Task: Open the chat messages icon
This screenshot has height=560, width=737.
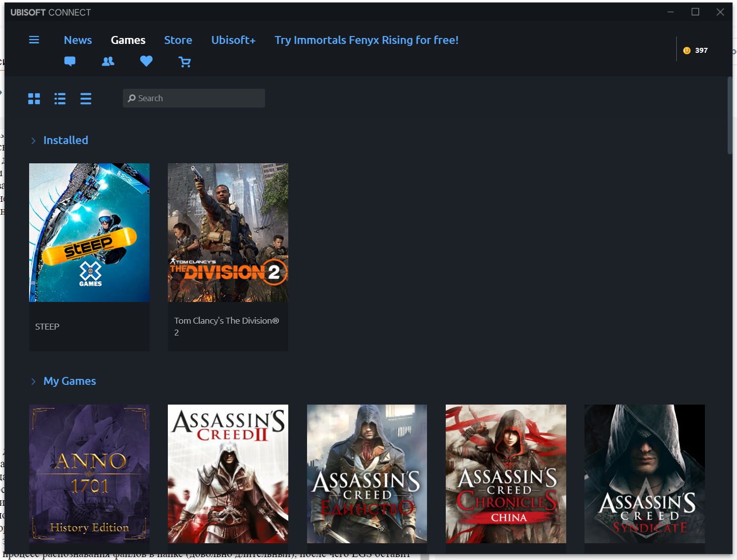Action: click(70, 61)
